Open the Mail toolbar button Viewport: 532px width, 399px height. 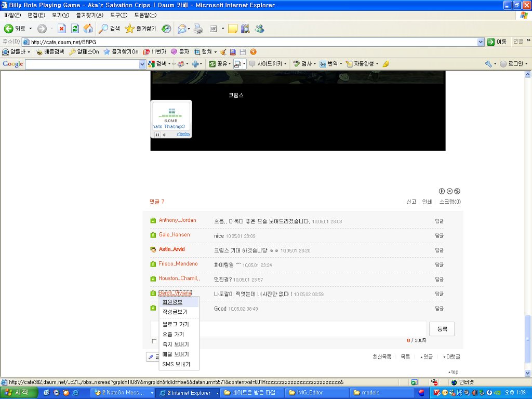point(182,29)
